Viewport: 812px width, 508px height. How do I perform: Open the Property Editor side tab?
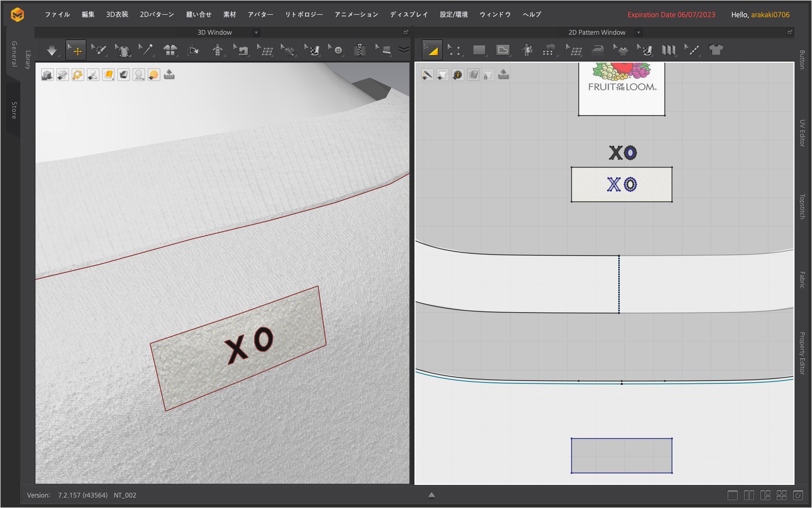(802, 353)
